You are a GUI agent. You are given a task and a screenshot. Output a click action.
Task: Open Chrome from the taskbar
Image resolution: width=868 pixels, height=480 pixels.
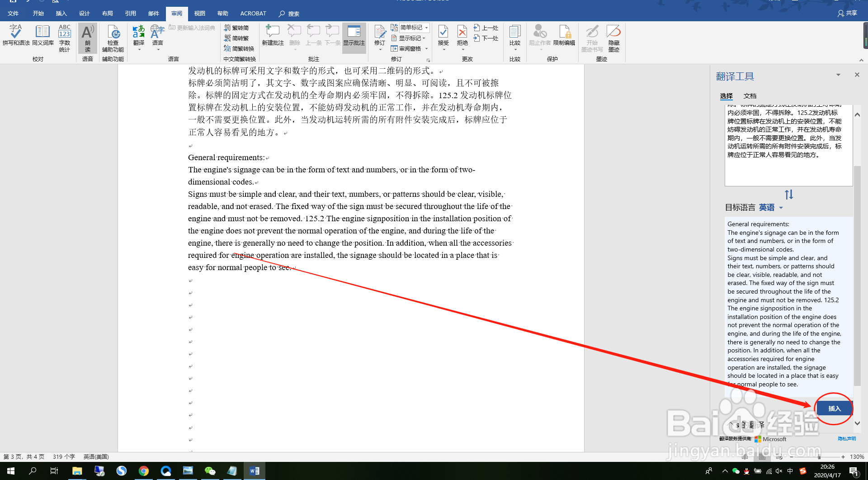(144, 471)
